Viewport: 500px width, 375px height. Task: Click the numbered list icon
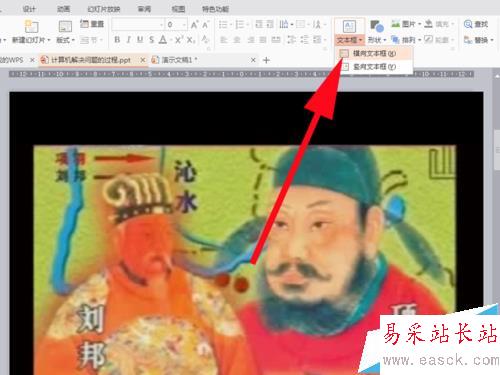click(x=240, y=24)
